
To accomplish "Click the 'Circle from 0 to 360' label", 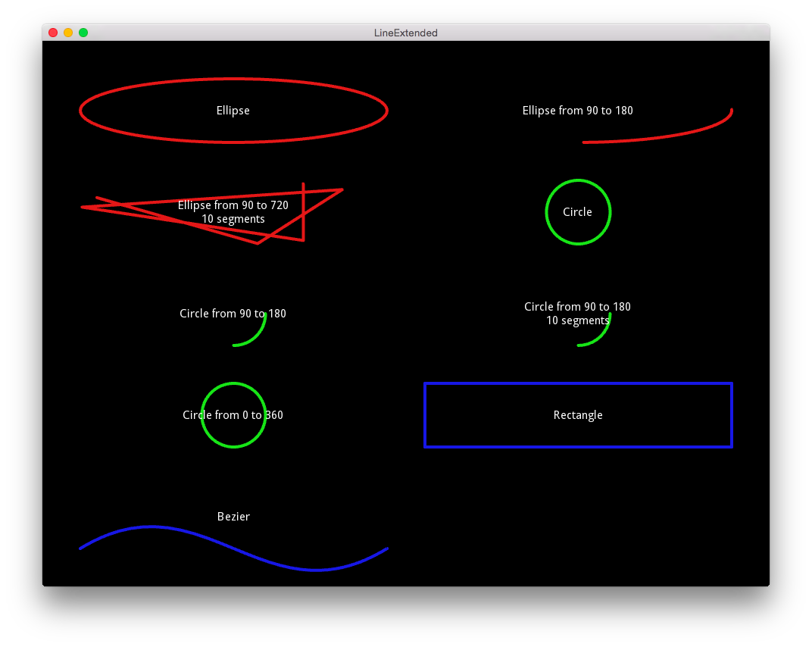I will [x=233, y=415].
